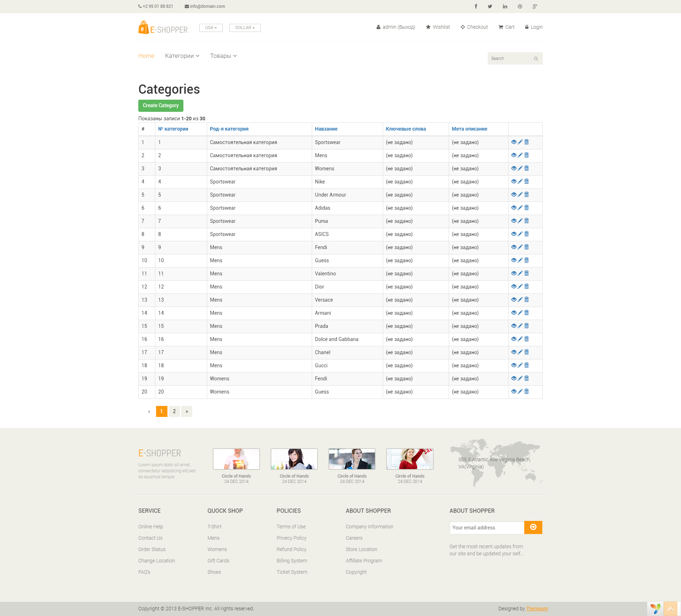Click the scroll-to-top arrow icon
The width and height of the screenshot is (681, 616).
point(670,609)
